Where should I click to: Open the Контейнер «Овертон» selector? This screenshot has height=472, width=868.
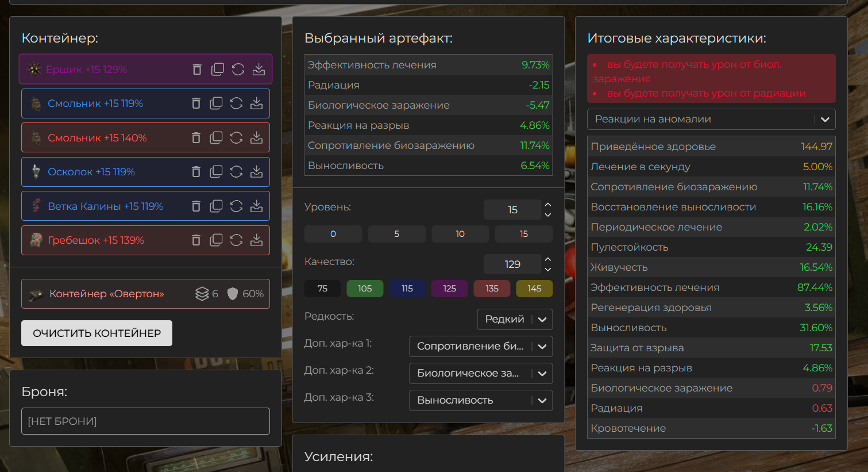point(145,294)
